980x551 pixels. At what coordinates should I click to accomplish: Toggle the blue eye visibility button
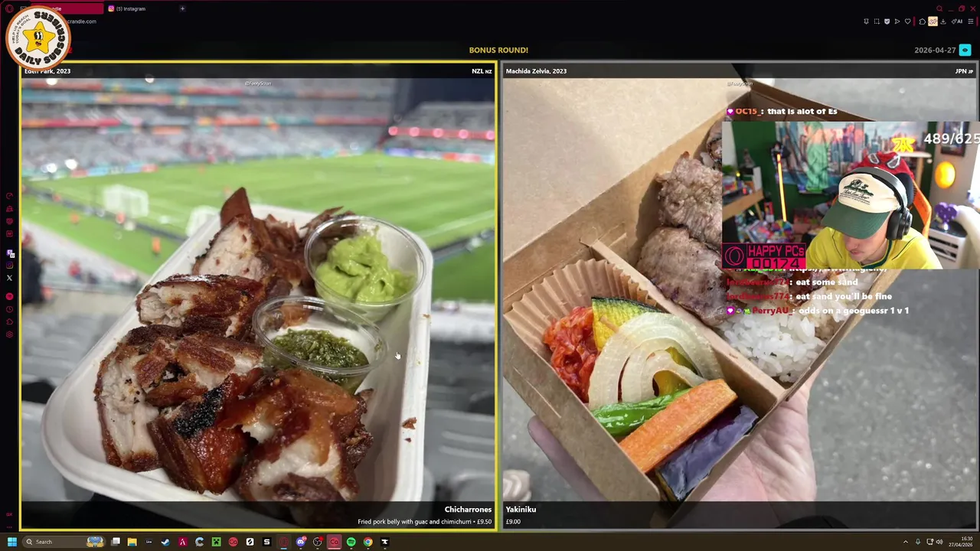965,50
